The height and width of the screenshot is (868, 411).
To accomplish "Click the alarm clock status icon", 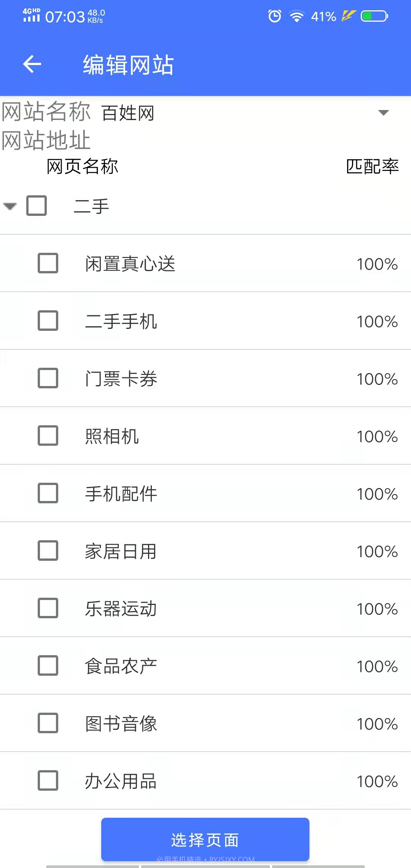I will click(275, 16).
